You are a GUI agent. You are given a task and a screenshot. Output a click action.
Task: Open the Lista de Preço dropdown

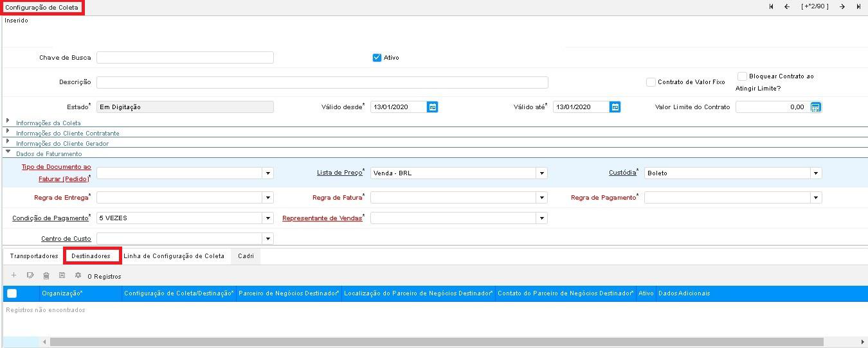(x=542, y=173)
